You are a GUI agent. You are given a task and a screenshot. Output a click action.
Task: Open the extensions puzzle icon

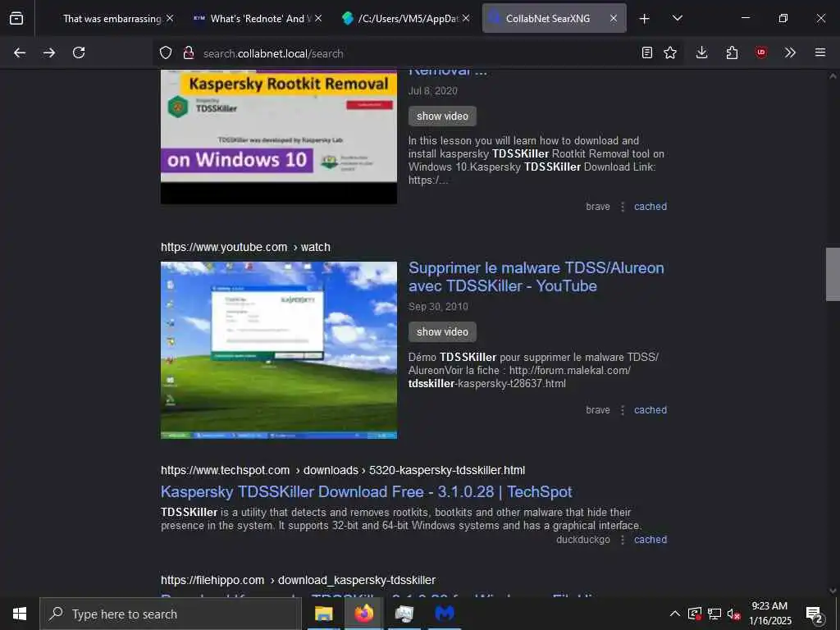coord(732,52)
